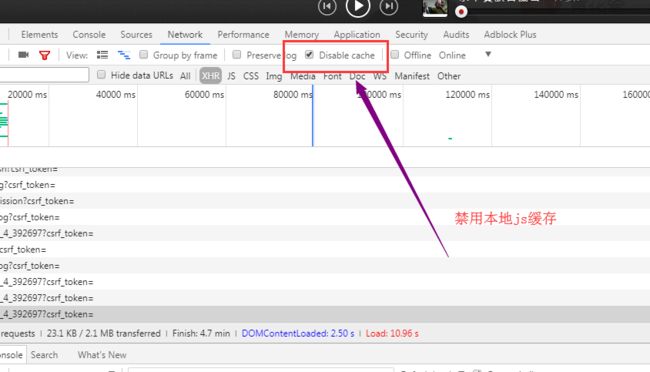Select the ission?csrf_token= request row

pos(325,201)
